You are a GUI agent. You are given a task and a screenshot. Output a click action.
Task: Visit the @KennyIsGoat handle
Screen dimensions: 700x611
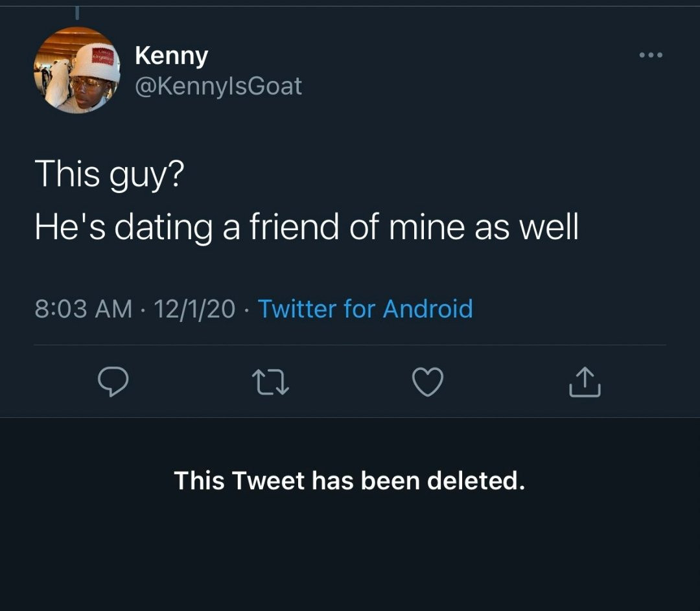[218, 86]
